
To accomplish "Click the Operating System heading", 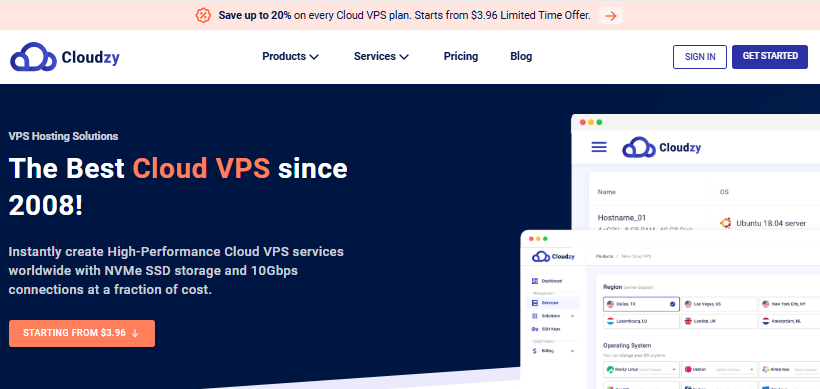I will click(627, 346).
